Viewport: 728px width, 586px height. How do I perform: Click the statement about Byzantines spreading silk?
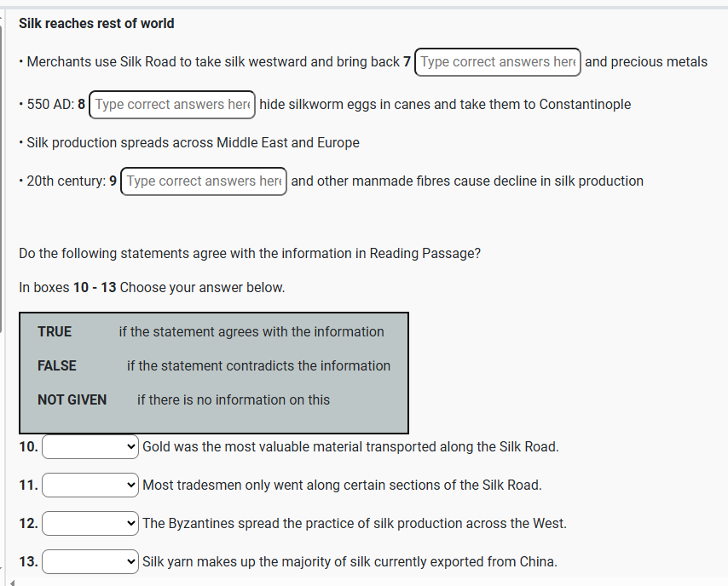coord(355,524)
